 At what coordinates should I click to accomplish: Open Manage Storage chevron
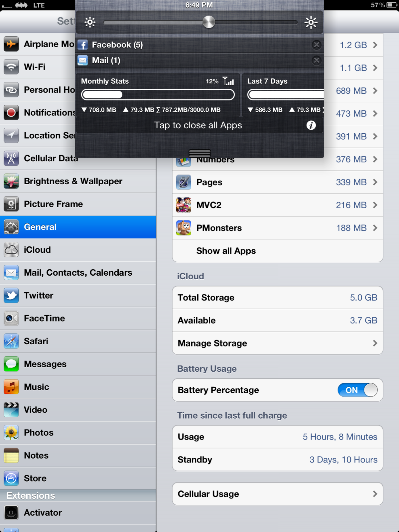point(375,343)
